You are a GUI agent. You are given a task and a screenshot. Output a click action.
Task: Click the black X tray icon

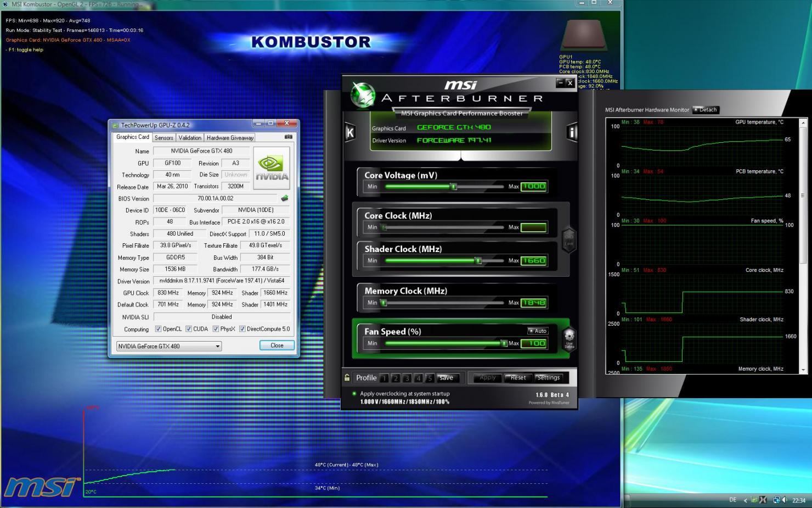763,500
